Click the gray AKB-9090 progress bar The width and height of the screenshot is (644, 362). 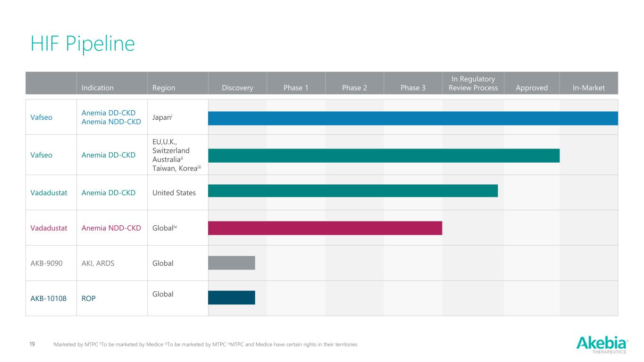tap(231, 263)
